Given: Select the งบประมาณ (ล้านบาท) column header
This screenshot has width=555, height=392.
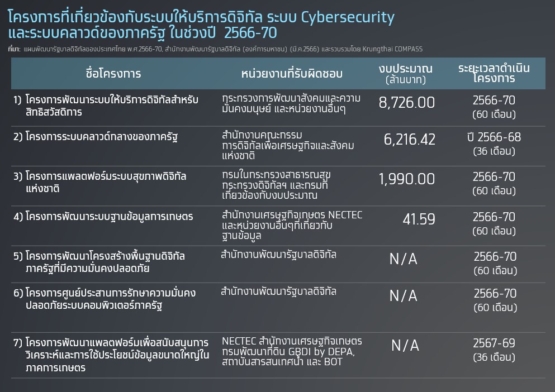Looking at the screenshot, I should click(x=406, y=74).
